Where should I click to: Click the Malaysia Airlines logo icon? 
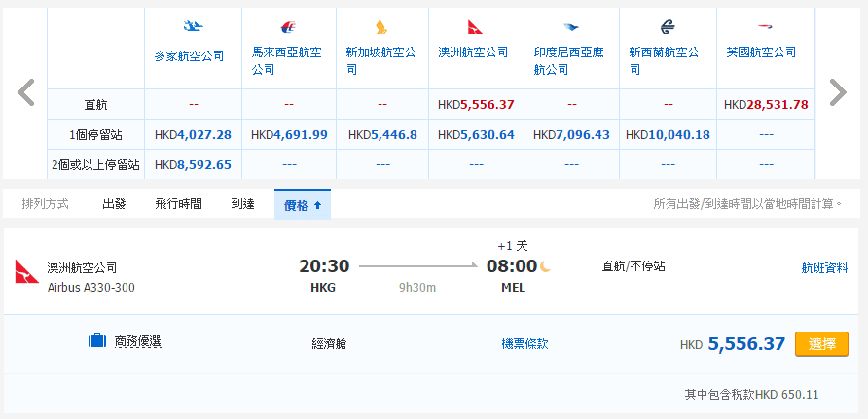(289, 27)
